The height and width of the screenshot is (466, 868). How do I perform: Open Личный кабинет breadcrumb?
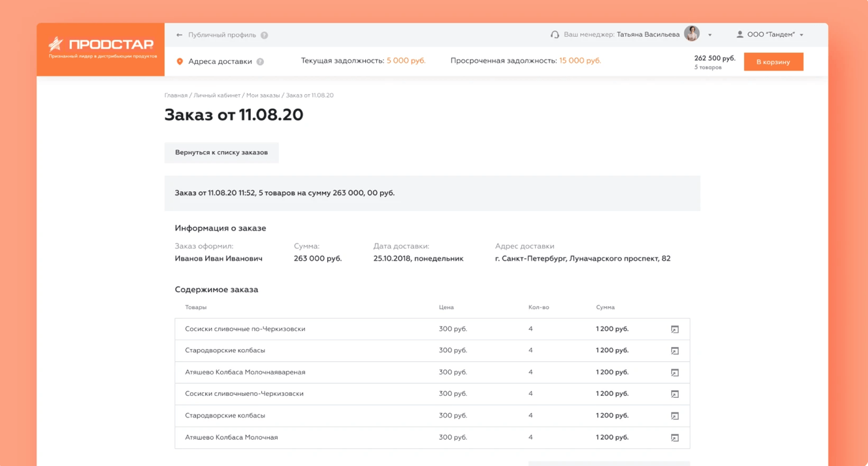click(217, 95)
